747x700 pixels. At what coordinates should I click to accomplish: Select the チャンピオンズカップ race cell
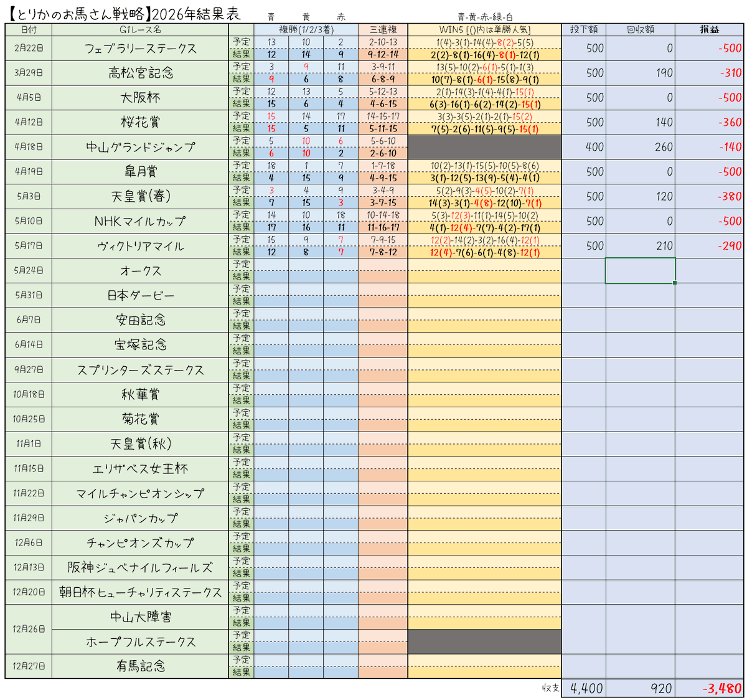coord(140,542)
